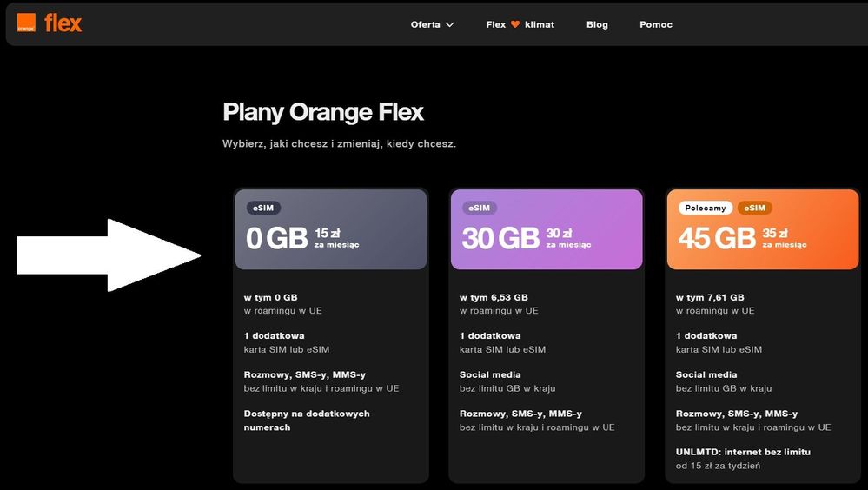This screenshot has width=868, height=490.
Task: Go to Pomoc help section
Action: pyautogui.click(x=656, y=24)
